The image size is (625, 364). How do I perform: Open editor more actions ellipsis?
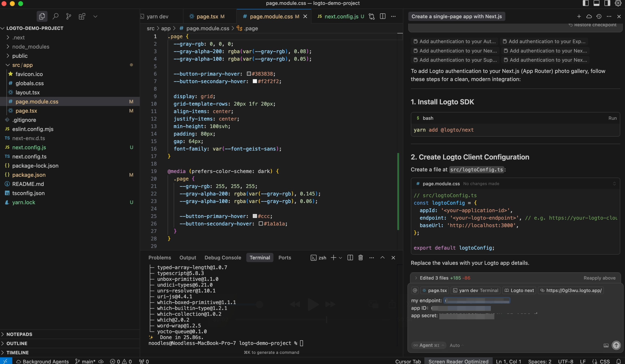pyautogui.click(x=393, y=16)
